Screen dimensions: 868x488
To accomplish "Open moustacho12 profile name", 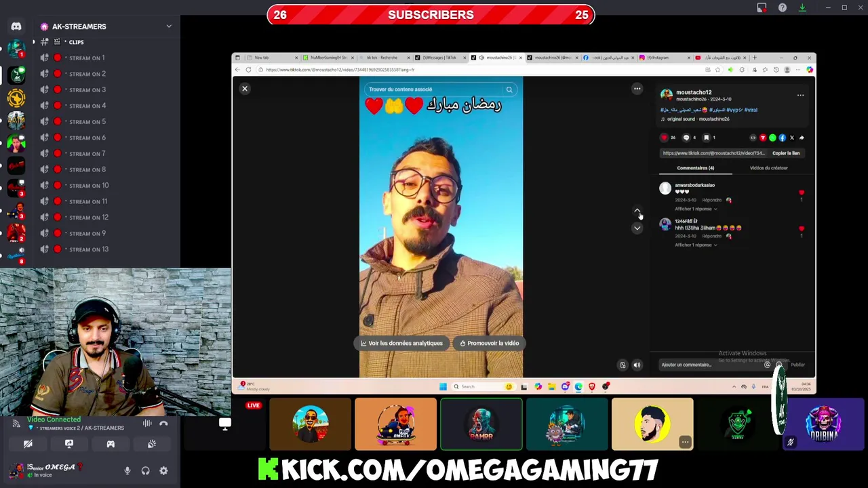I will point(694,92).
